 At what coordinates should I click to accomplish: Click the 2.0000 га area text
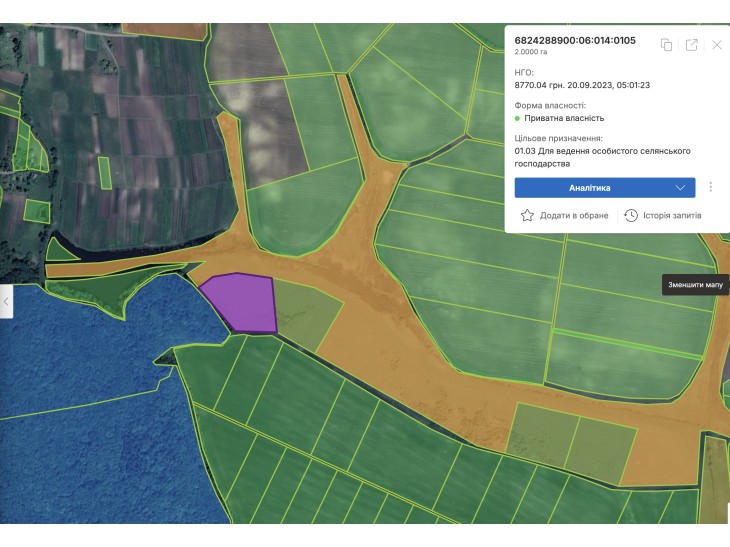(x=531, y=52)
